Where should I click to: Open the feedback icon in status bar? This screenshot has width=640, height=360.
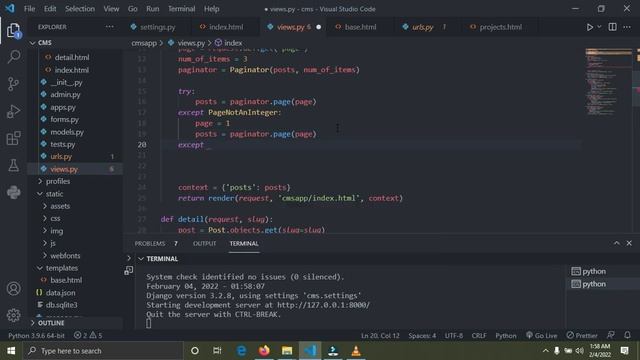(611, 335)
